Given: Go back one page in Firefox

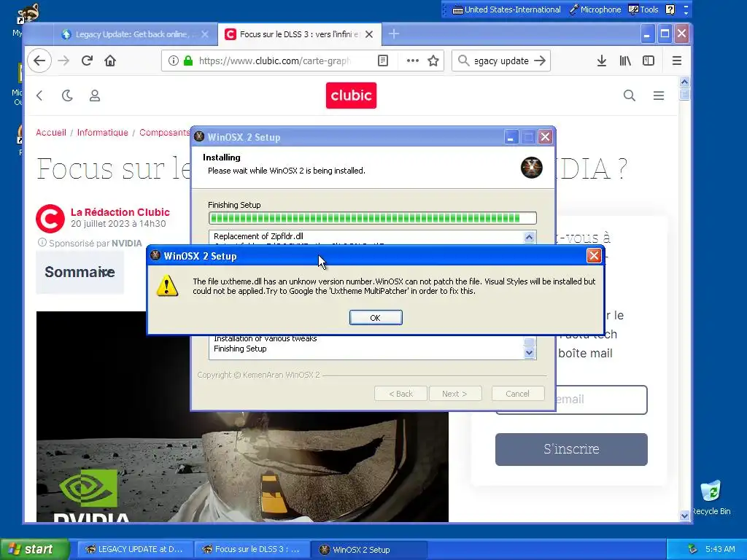Looking at the screenshot, I should coord(39,61).
